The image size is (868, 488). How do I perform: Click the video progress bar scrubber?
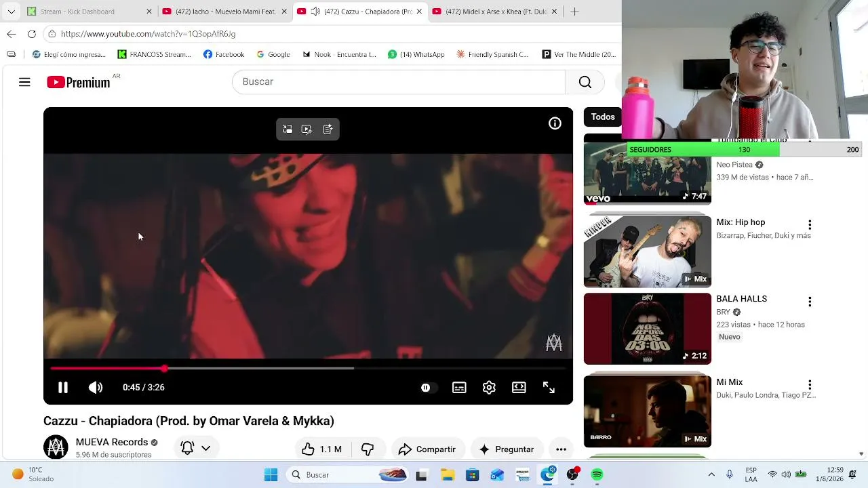164,369
